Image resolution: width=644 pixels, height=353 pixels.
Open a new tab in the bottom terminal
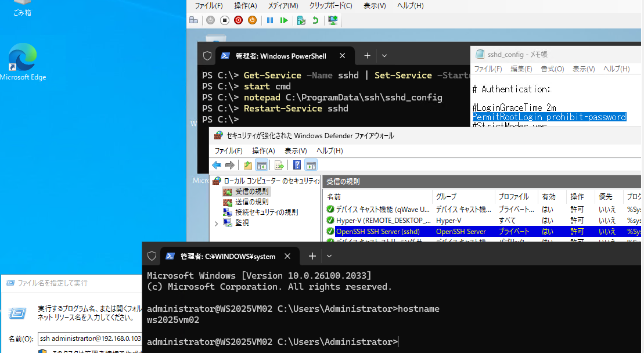tap(312, 255)
